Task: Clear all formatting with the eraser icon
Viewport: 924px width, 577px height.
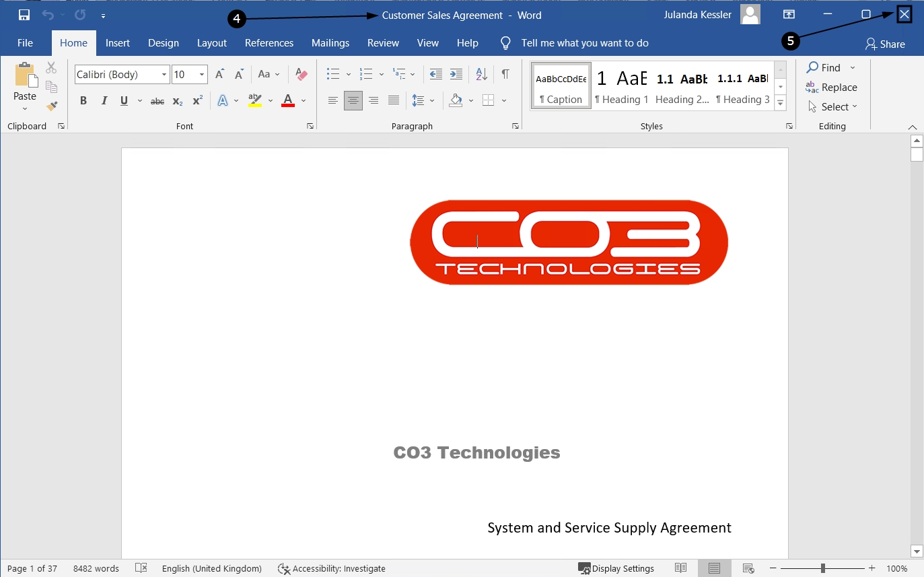Action: coord(301,75)
